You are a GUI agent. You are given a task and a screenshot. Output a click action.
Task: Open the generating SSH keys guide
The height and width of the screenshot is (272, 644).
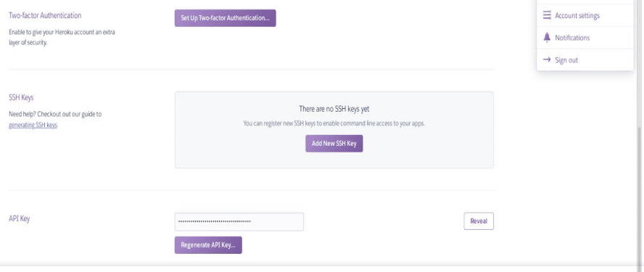[x=33, y=125]
